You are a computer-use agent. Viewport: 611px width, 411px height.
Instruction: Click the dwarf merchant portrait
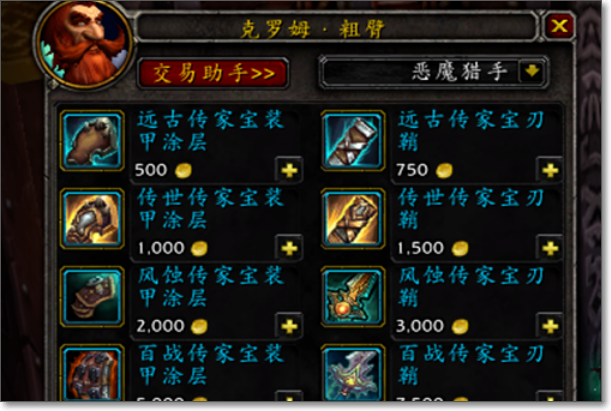point(84,44)
